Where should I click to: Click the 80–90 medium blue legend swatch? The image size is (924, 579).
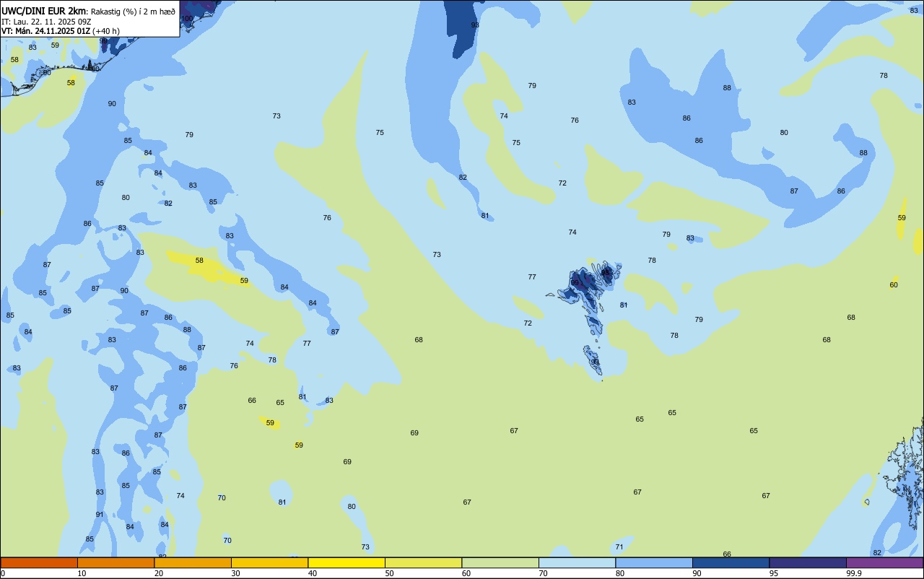tap(654, 562)
